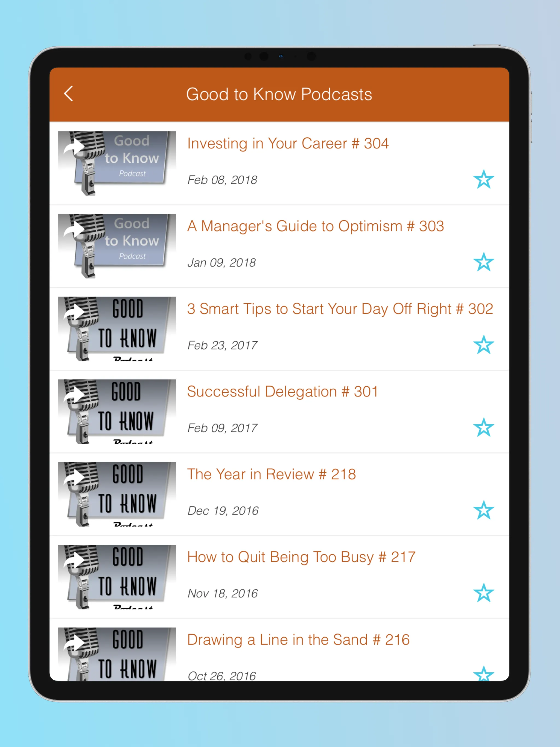The height and width of the screenshot is (747, 560).
Task: Favorite A Manager's Guide to Optimism
Action: tap(483, 262)
